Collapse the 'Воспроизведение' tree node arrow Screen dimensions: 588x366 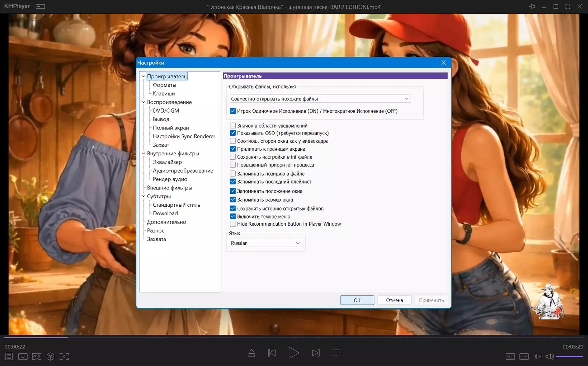[x=143, y=102]
